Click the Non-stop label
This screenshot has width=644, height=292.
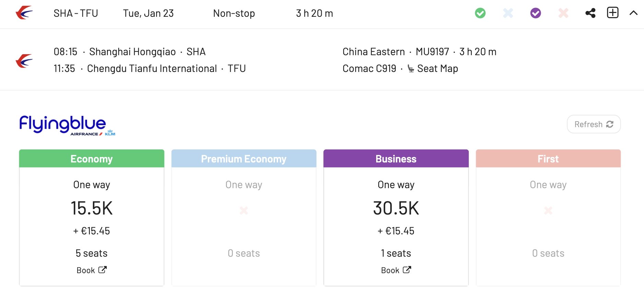[234, 13]
